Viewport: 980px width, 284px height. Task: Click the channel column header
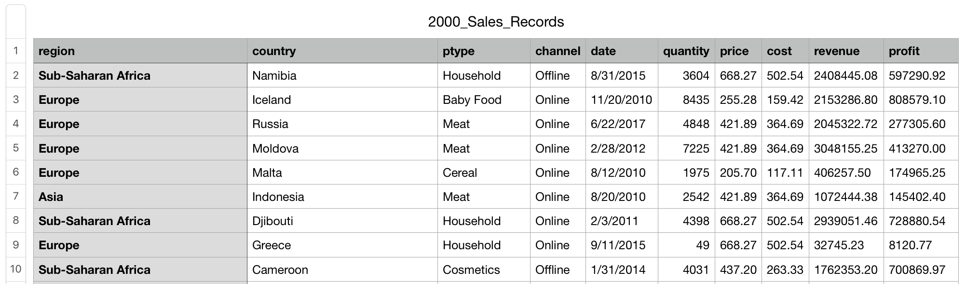click(x=558, y=51)
